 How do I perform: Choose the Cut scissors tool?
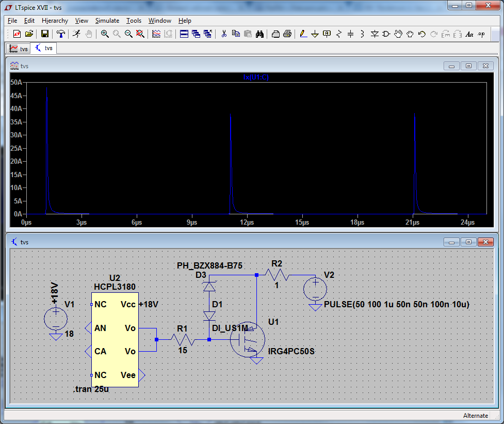click(x=224, y=34)
